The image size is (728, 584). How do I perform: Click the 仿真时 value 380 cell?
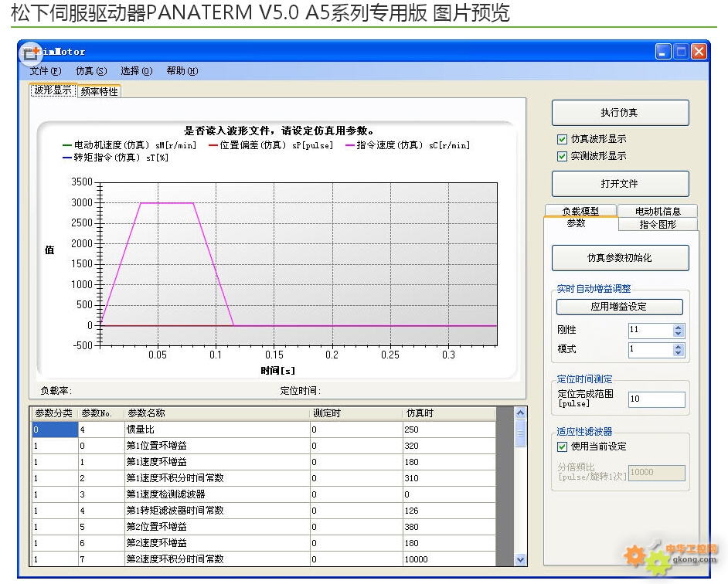pos(449,527)
